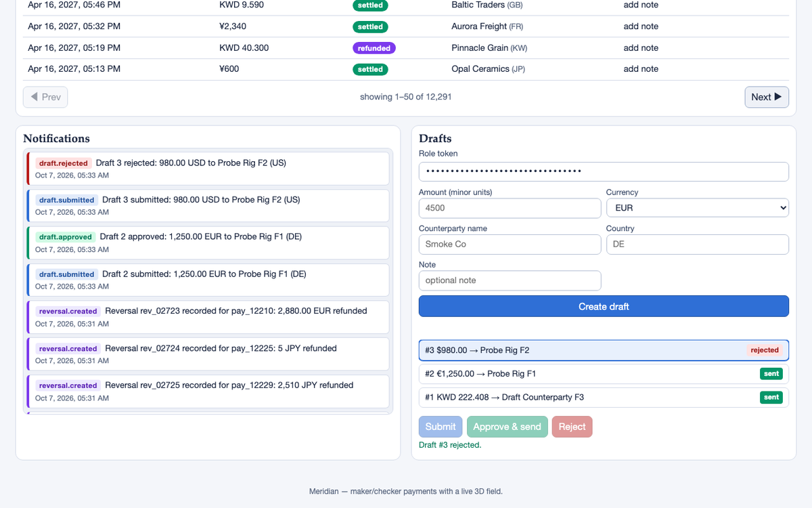Screen dimensions: 812x508
Task: Add note for Aurora Freight row
Action: click(641, 26)
